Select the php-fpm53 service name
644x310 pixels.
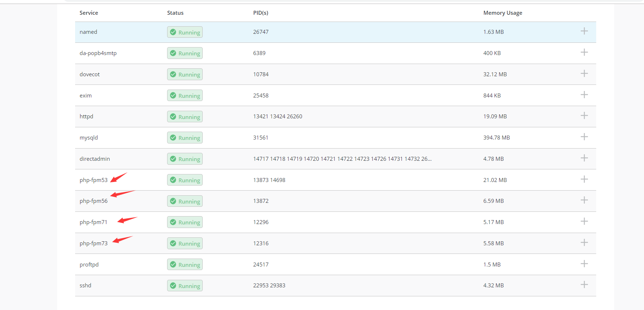point(93,180)
